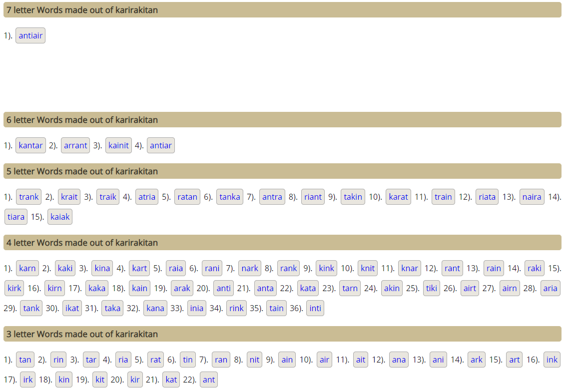
Task: Select the 6-letter word "arrant"
Action: coord(75,145)
